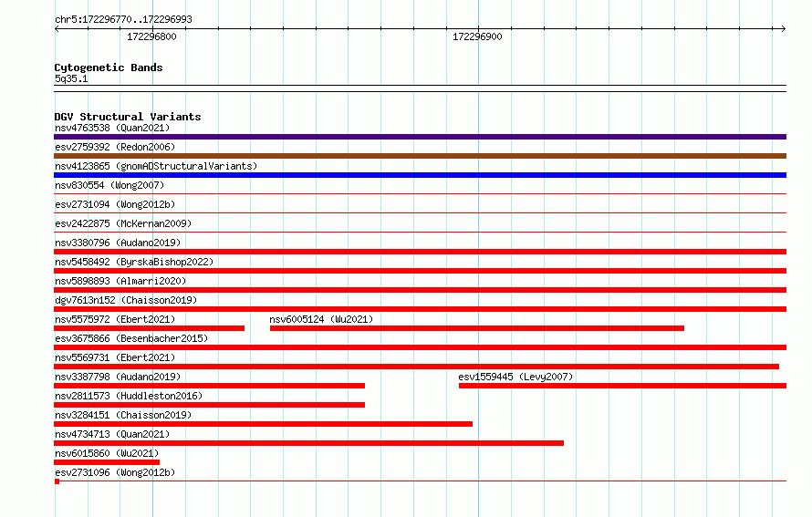Viewport: 812px width, 517px height.
Task: Click the 172296900 ruler position label
Action: [x=477, y=36]
